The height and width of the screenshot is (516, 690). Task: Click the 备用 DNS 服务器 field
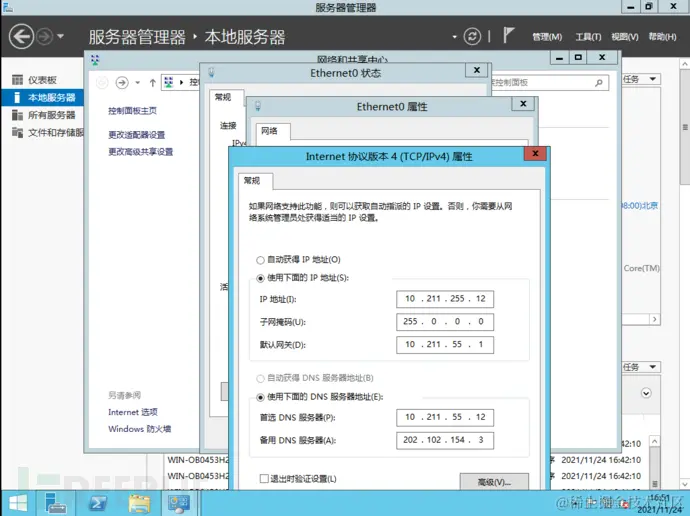click(x=445, y=440)
